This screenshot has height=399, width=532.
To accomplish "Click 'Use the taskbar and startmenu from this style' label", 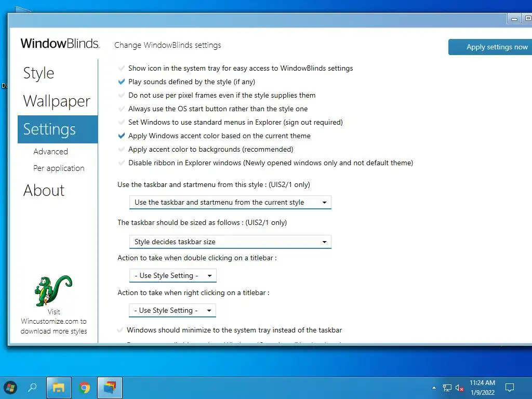I will (x=214, y=184).
